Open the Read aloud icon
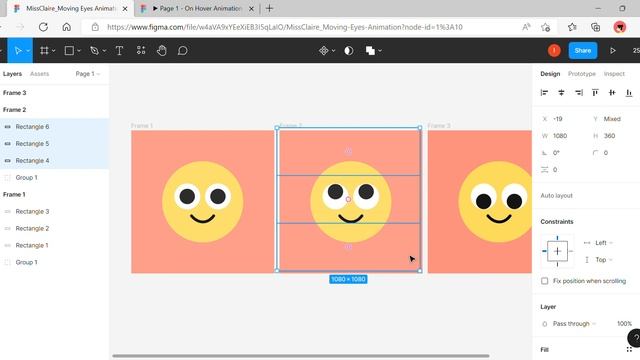 coord(526,27)
